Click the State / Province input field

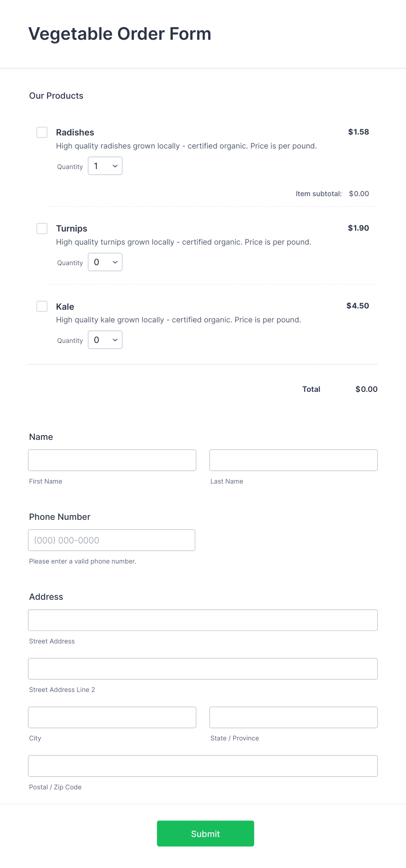click(x=293, y=717)
